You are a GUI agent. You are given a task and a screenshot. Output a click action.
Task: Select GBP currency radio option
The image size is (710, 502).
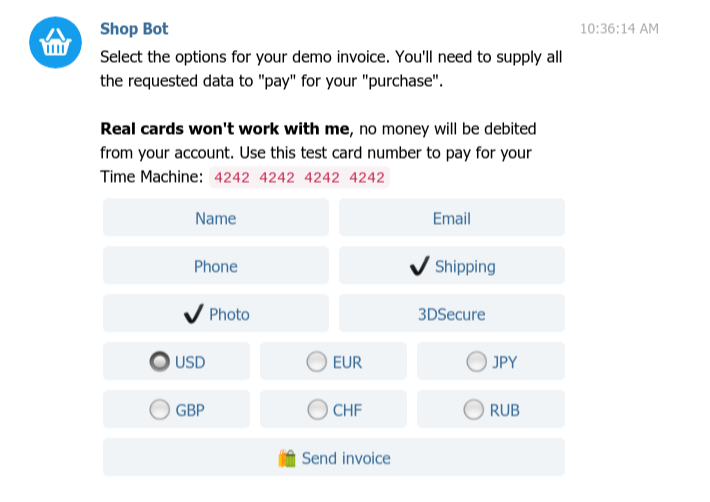(x=159, y=409)
